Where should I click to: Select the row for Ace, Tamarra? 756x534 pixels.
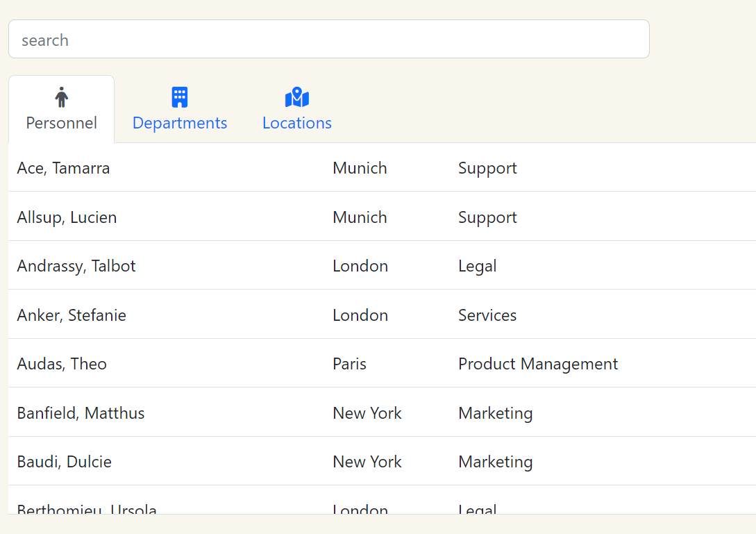63,168
